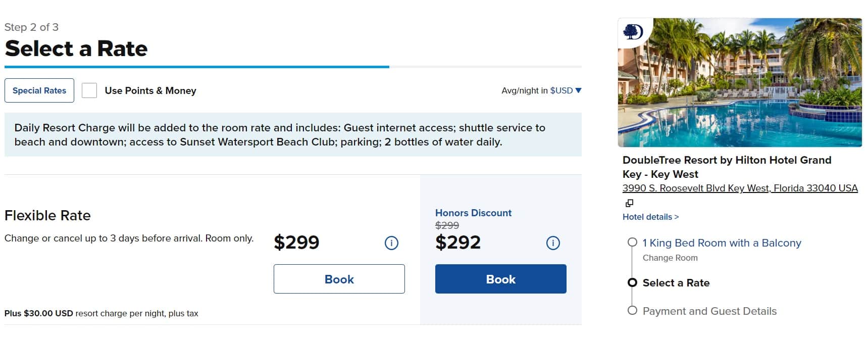Expand Hotel details with the chevron
868x337 pixels.
tap(677, 217)
